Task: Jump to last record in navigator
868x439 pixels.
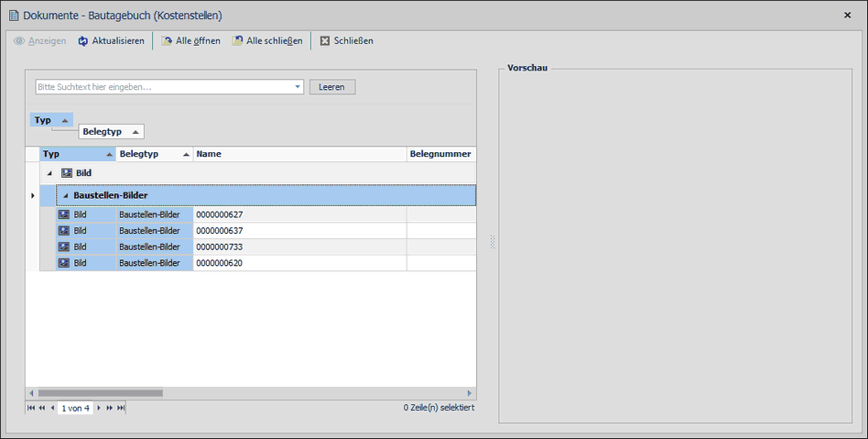Action: pyautogui.click(x=121, y=408)
